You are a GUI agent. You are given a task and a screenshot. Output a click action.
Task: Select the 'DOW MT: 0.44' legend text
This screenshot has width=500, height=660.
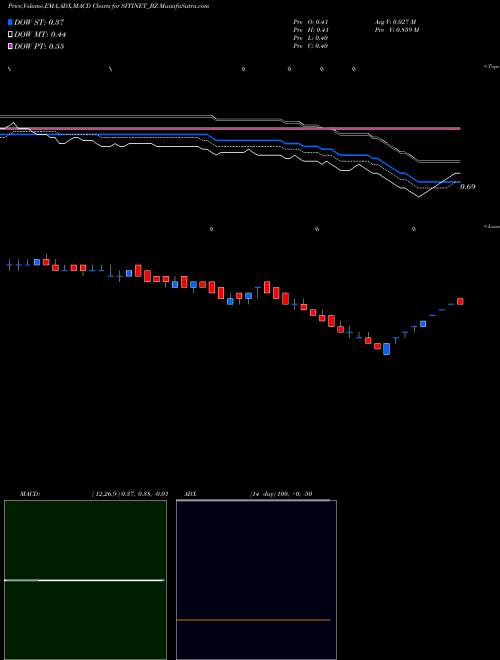40,35
